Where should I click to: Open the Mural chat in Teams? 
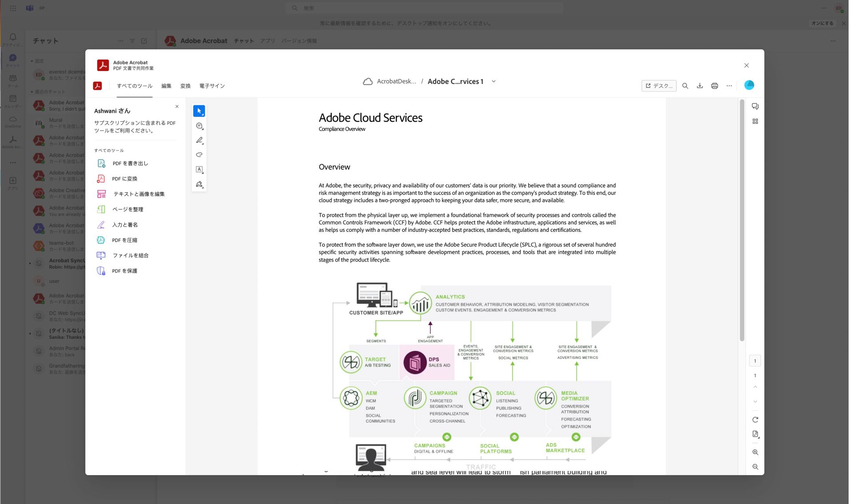point(59,123)
